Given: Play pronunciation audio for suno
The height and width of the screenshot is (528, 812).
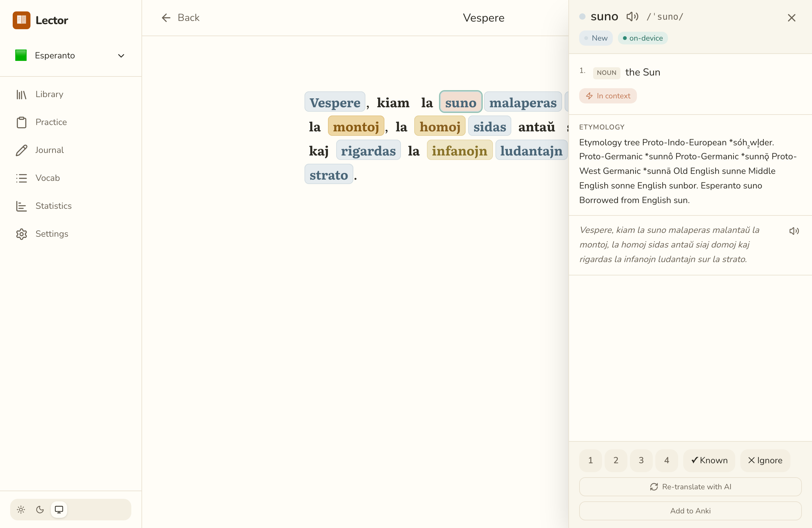Looking at the screenshot, I should [x=632, y=16].
